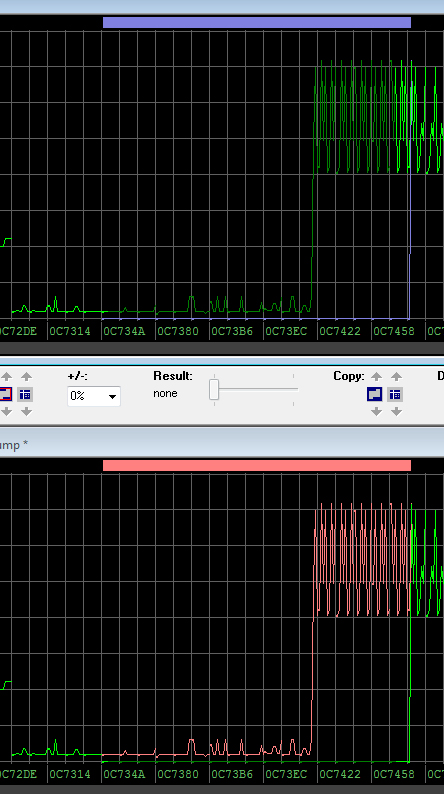Click down arrow below Copy table-view icon
This screenshot has height=794, width=444.
[396, 412]
